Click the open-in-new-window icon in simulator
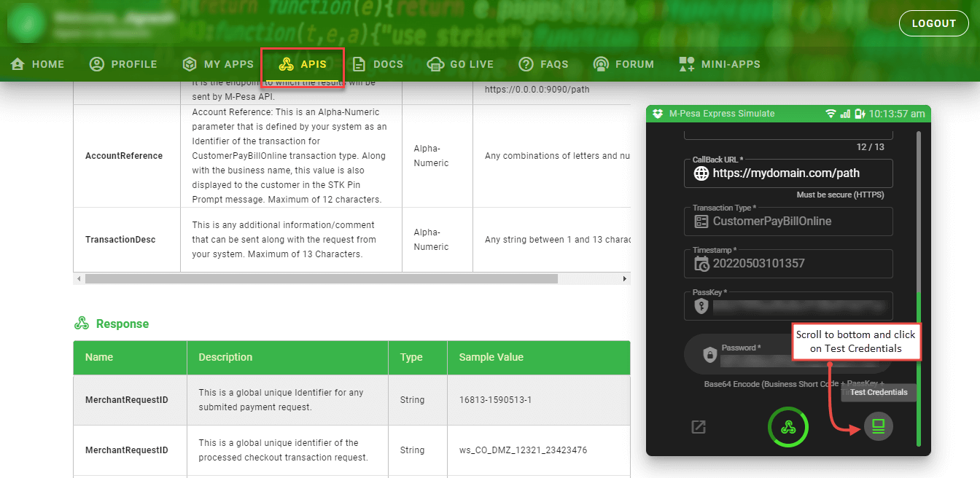Image resolution: width=980 pixels, height=478 pixels. (x=699, y=427)
